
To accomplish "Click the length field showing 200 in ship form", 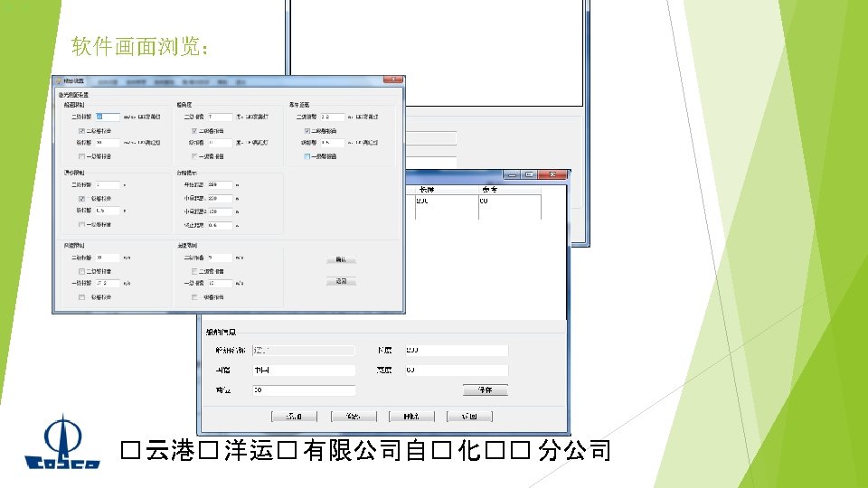I will click(x=457, y=351).
